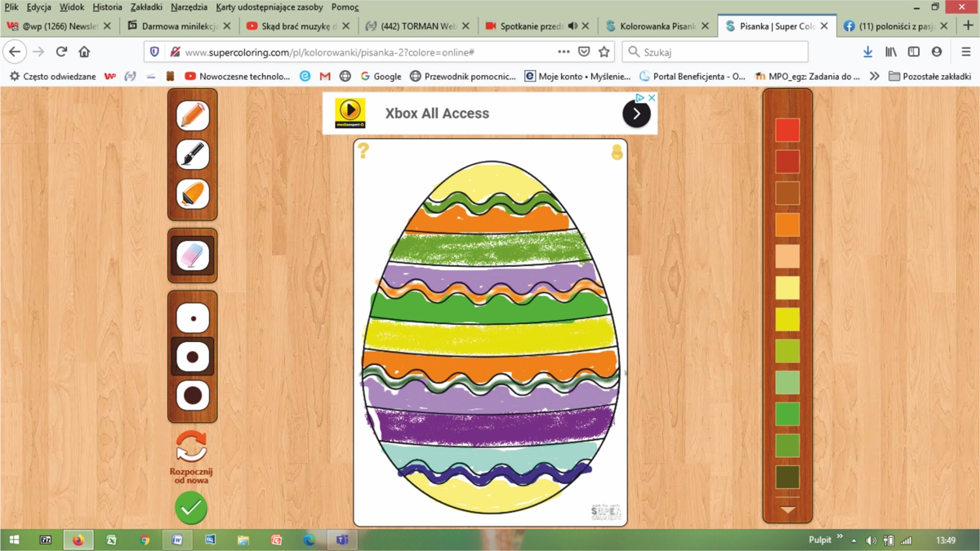
Task: Open the Windows Start menu
Action: click(13, 540)
